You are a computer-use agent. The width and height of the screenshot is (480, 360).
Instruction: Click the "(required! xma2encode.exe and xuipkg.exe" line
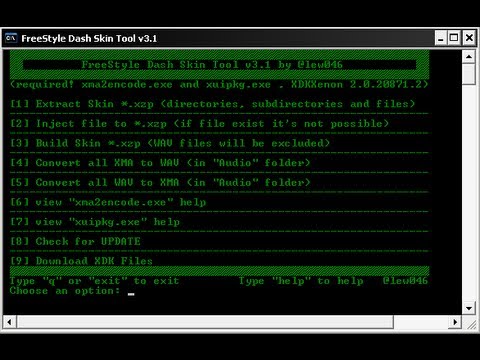(219, 84)
